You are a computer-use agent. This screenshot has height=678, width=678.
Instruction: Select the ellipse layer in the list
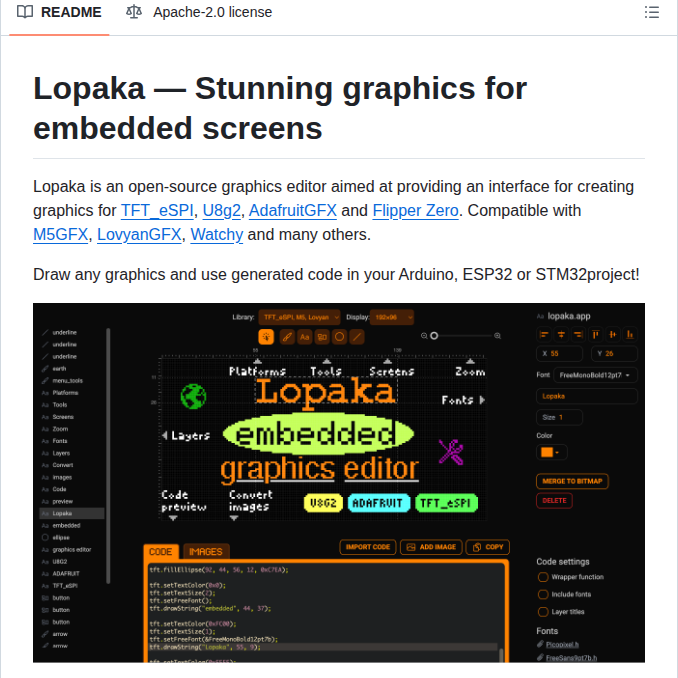click(x=73, y=538)
